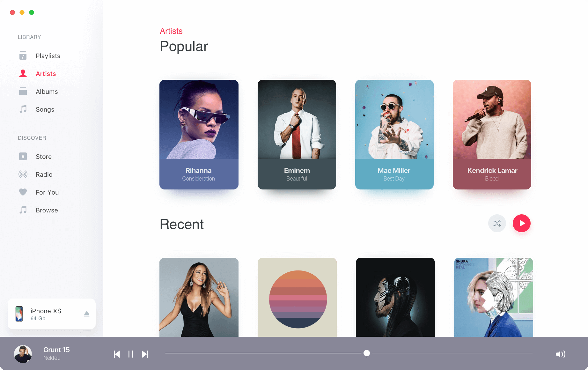Open Browse in Discover

pos(47,210)
